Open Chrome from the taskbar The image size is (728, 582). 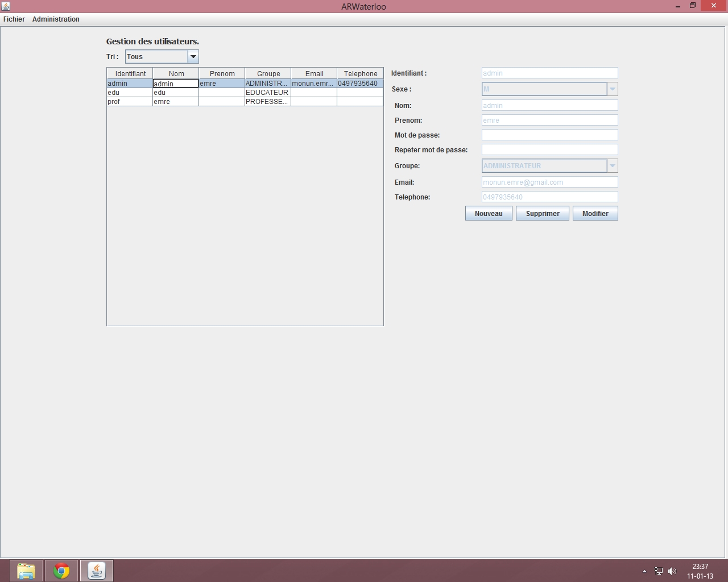coord(61,571)
